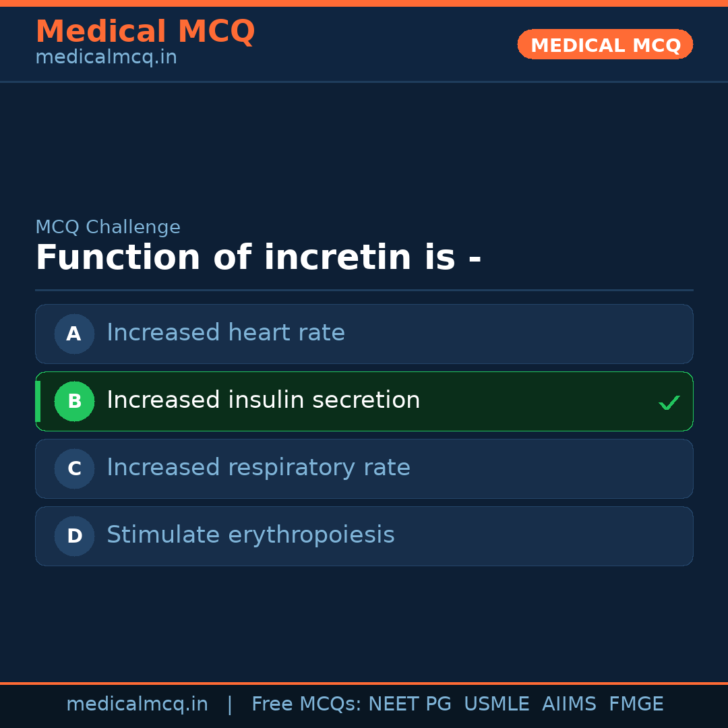Select AIIMS in the footer
The image size is (728, 728).
click(569, 704)
